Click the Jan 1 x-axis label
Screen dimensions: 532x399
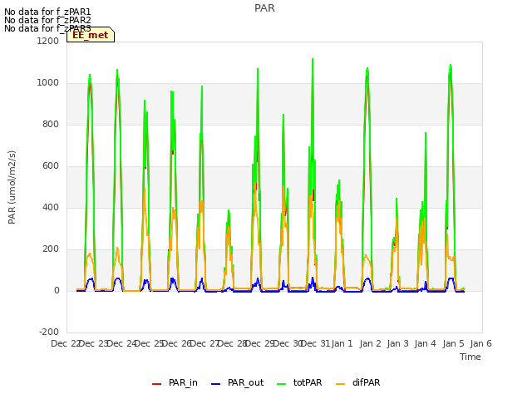(x=342, y=343)
